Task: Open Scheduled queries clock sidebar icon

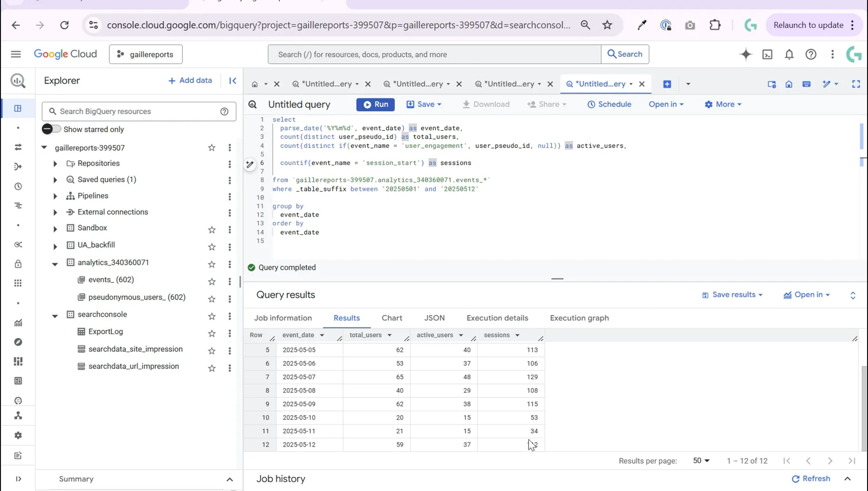Action: click(18, 186)
